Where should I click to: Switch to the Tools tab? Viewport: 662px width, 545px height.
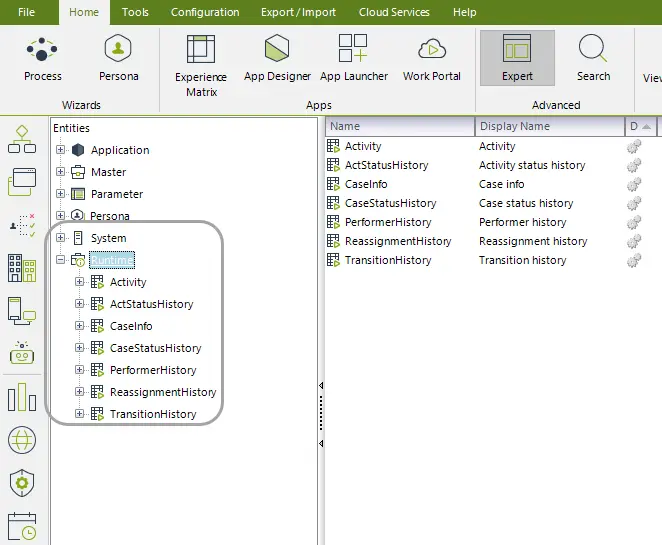[x=135, y=12]
